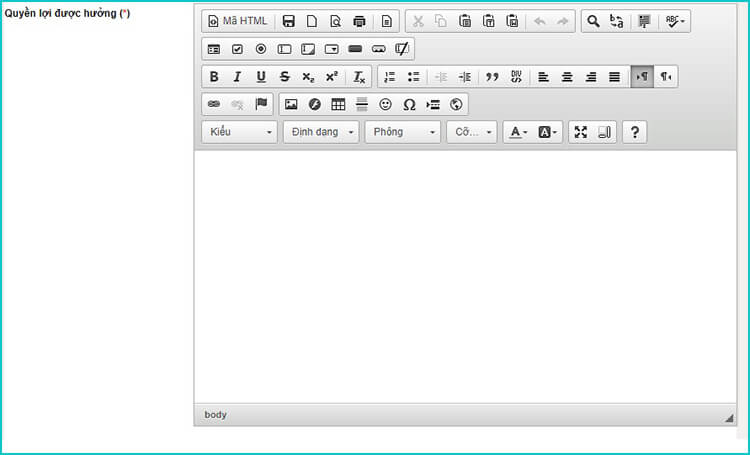750x455 pixels.
Task: Insert a Checkbox form field
Action: tap(237, 49)
